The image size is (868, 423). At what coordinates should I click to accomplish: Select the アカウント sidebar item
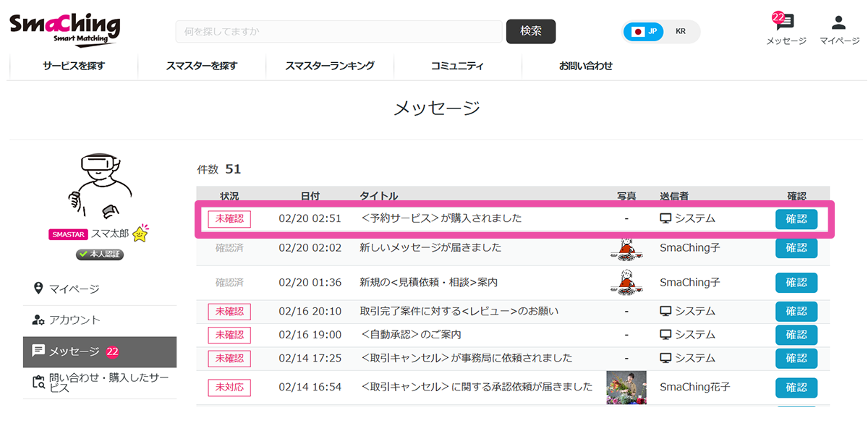[75, 320]
